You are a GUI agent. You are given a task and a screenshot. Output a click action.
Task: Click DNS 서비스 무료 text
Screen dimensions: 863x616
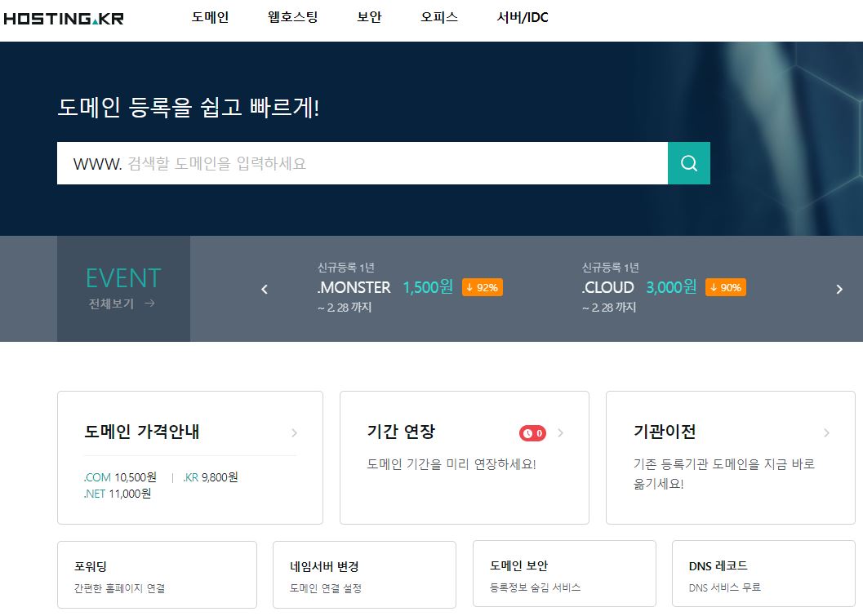pos(724,587)
